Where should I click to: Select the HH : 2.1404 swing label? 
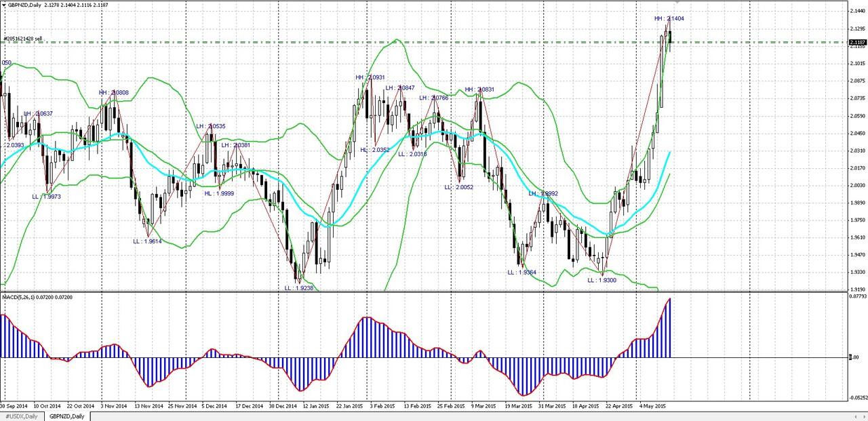[x=669, y=18]
